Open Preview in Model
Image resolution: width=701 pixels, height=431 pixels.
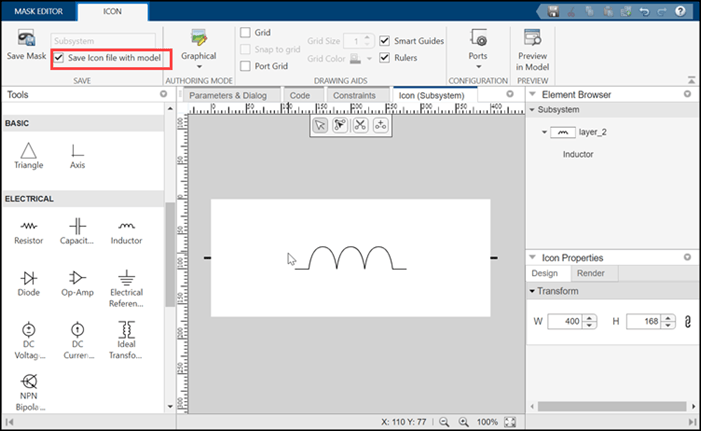pos(532,50)
